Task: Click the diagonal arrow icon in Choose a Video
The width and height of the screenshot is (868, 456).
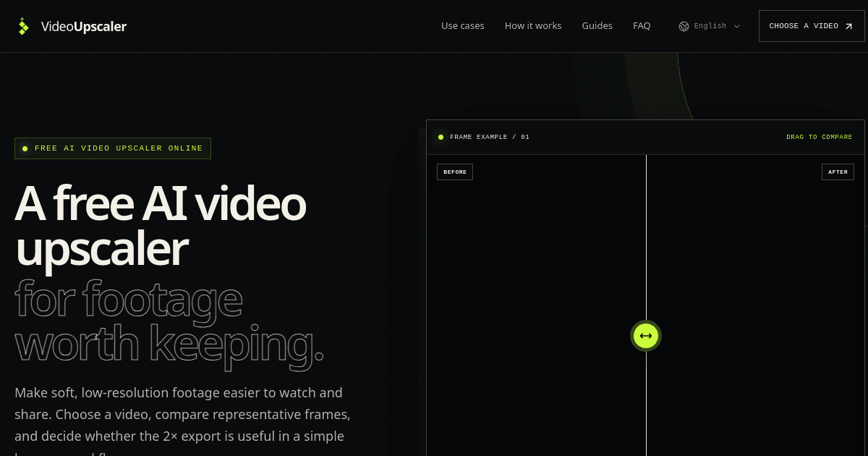Action: pos(849,26)
